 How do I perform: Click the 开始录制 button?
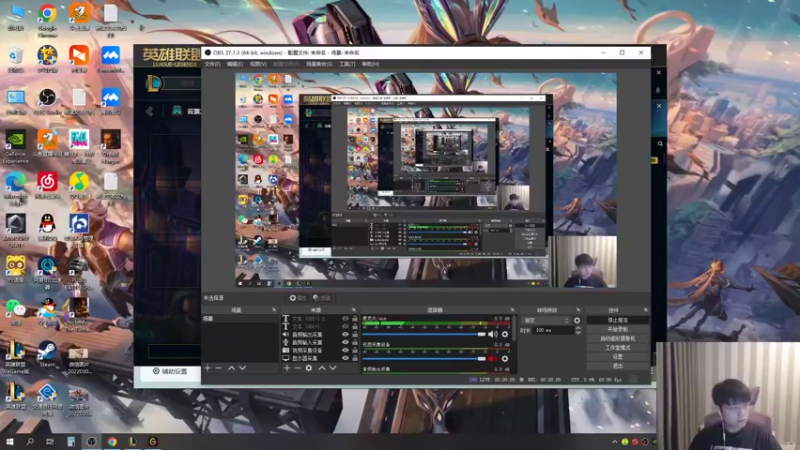[617, 330]
